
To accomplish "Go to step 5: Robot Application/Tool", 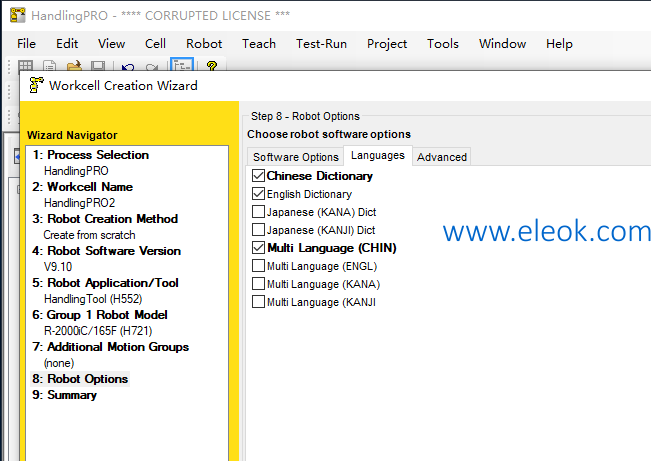I will (x=105, y=282).
